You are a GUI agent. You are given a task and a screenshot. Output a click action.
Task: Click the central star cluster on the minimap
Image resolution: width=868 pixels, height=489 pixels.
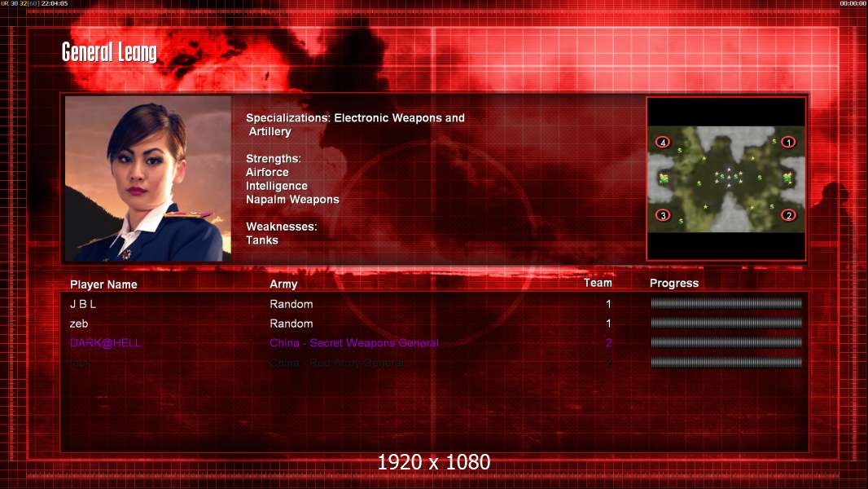(x=729, y=176)
